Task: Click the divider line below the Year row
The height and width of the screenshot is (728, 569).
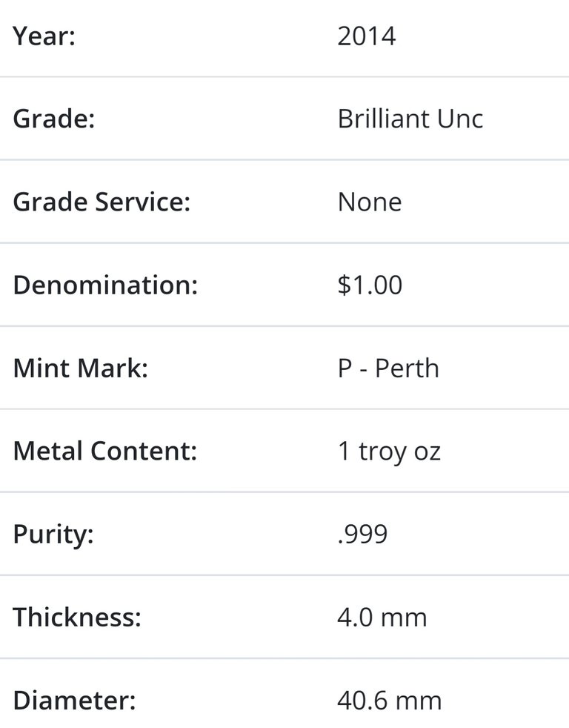Action: pyautogui.click(x=284, y=77)
